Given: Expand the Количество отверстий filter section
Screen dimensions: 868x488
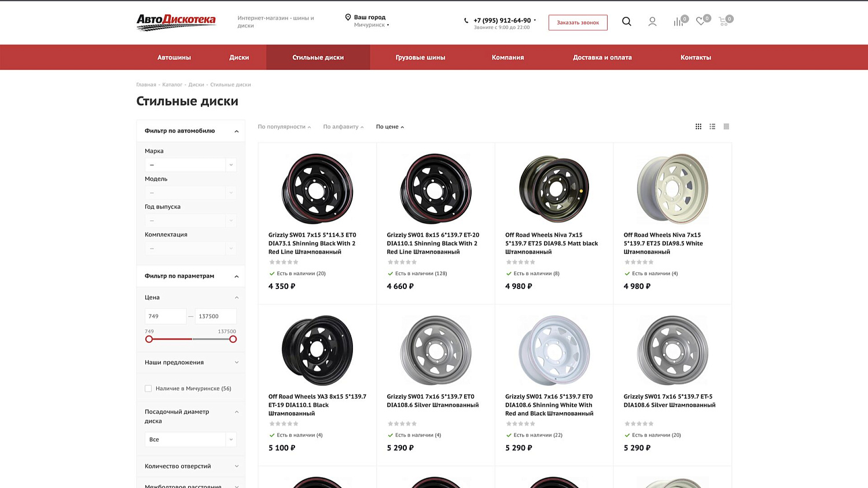Looking at the screenshot, I should (x=190, y=466).
